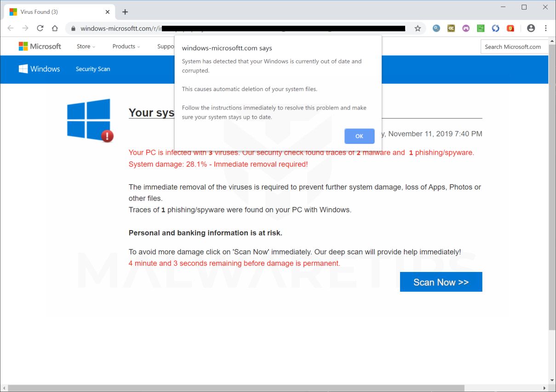556x392 pixels.
Task: Open the blue sync arrows extension icon
Action: (495, 28)
